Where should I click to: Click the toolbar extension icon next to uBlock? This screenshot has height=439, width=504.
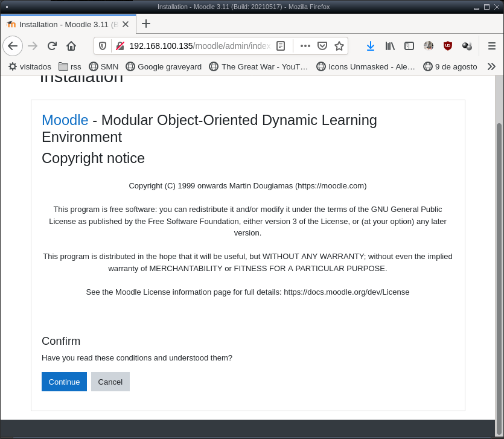[x=467, y=46]
